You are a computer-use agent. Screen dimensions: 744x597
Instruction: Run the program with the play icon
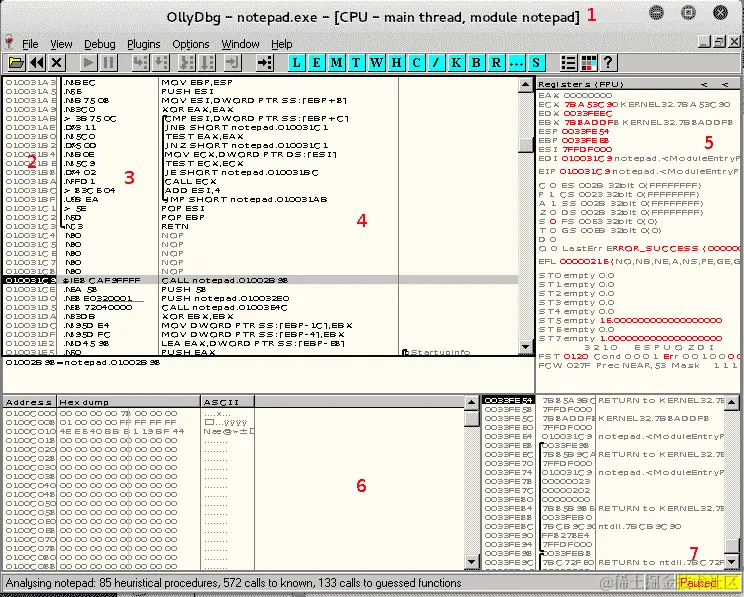[88, 63]
